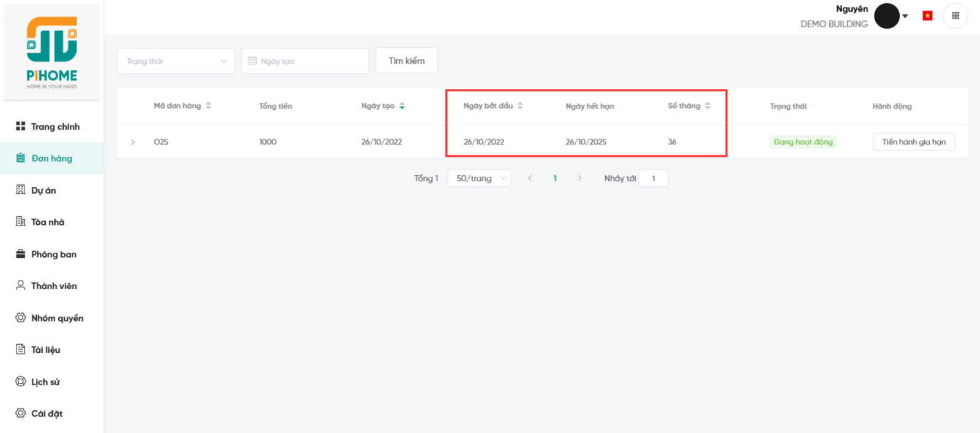
Task: Open the apps grid icon
Action: click(x=955, y=16)
